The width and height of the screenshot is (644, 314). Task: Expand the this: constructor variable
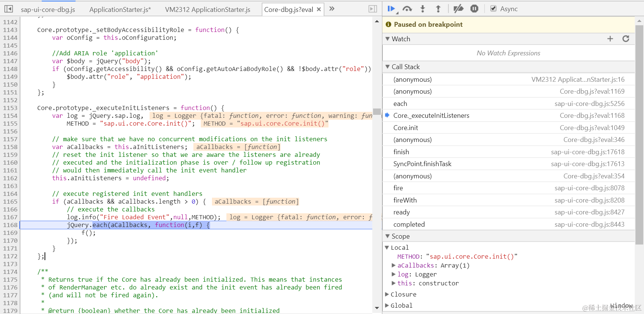click(393, 283)
